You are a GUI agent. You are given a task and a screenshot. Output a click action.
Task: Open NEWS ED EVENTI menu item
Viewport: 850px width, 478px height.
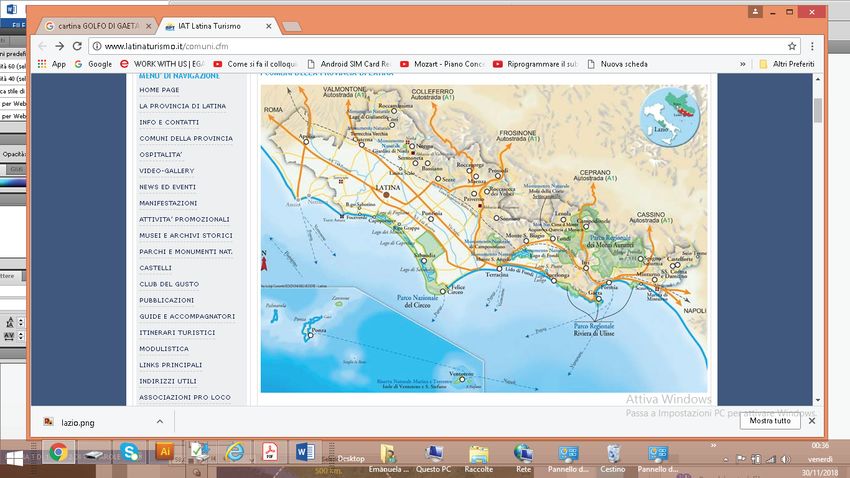pyautogui.click(x=168, y=187)
